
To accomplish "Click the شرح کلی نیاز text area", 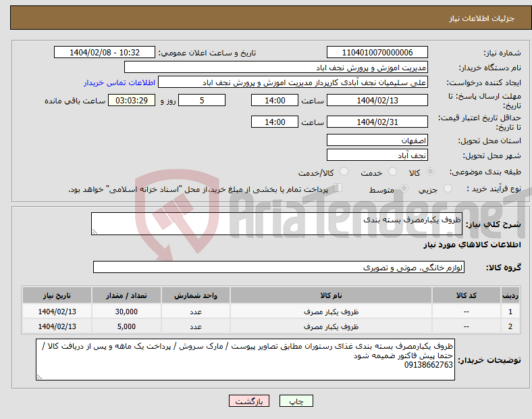I will click(277, 224).
